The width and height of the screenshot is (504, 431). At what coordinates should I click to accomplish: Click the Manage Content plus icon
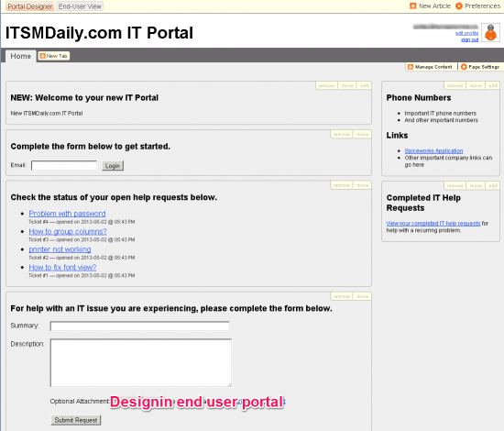point(411,67)
